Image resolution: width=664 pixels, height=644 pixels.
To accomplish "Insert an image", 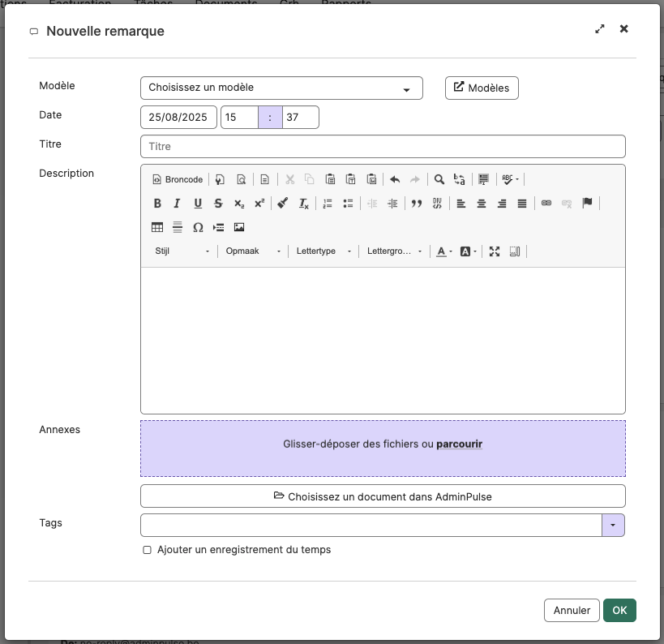I will [x=239, y=227].
